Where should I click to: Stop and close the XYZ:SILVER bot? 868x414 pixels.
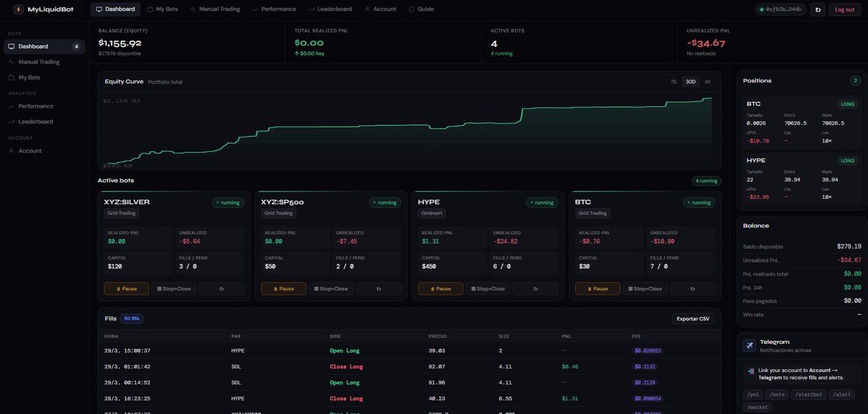click(x=174, y=289)
